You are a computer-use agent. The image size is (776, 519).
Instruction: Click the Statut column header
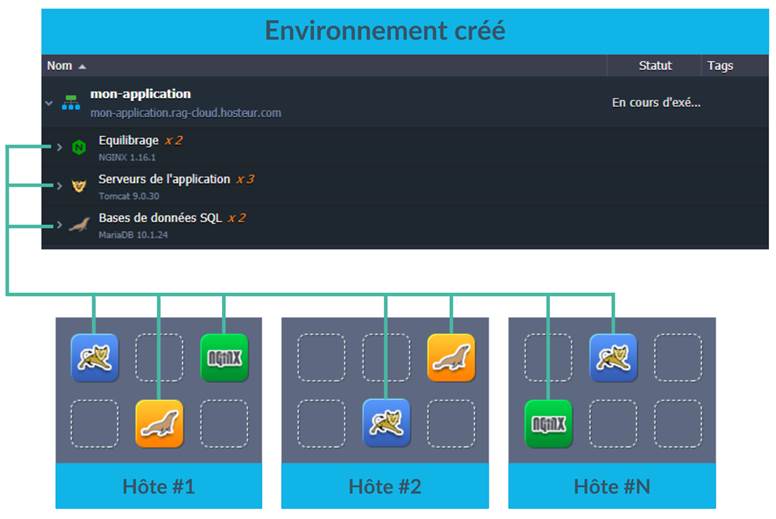[655, 66]
